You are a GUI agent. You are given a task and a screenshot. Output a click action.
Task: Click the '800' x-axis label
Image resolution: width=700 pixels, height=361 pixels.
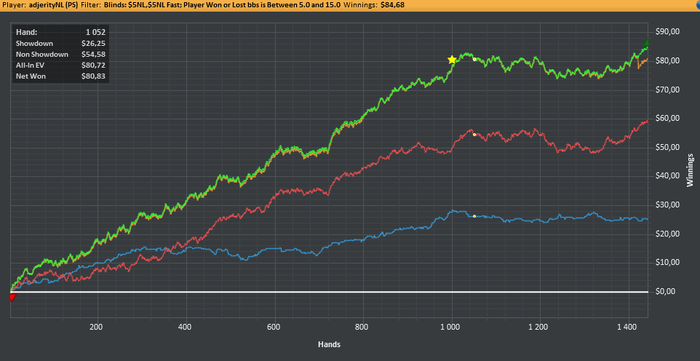(x=362, y=327)
